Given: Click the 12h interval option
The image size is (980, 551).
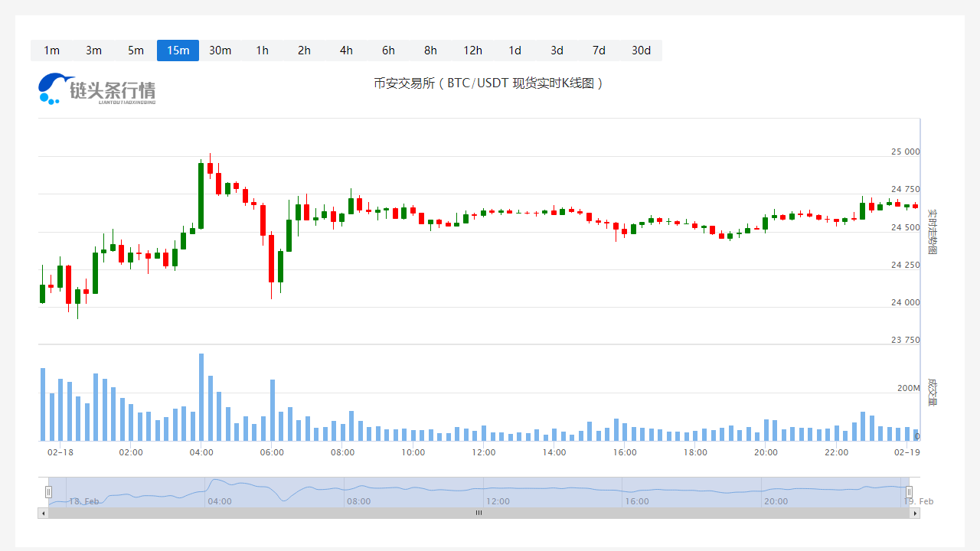Looking at the screenshot, I should (x=472, y=50).
